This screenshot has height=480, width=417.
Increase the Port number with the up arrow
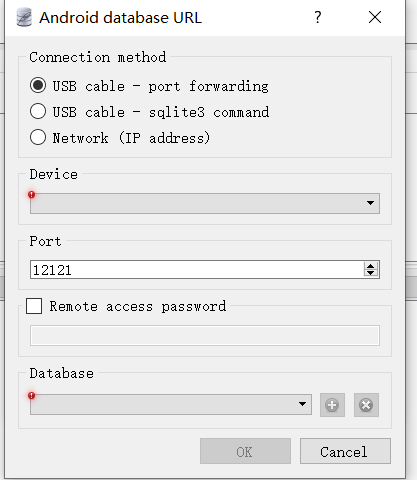point(371,266)
